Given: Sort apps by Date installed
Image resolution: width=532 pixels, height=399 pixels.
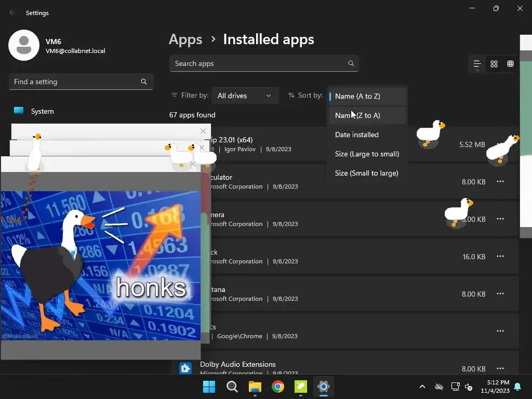Looking at the screenshot, I should click(367, 135).
